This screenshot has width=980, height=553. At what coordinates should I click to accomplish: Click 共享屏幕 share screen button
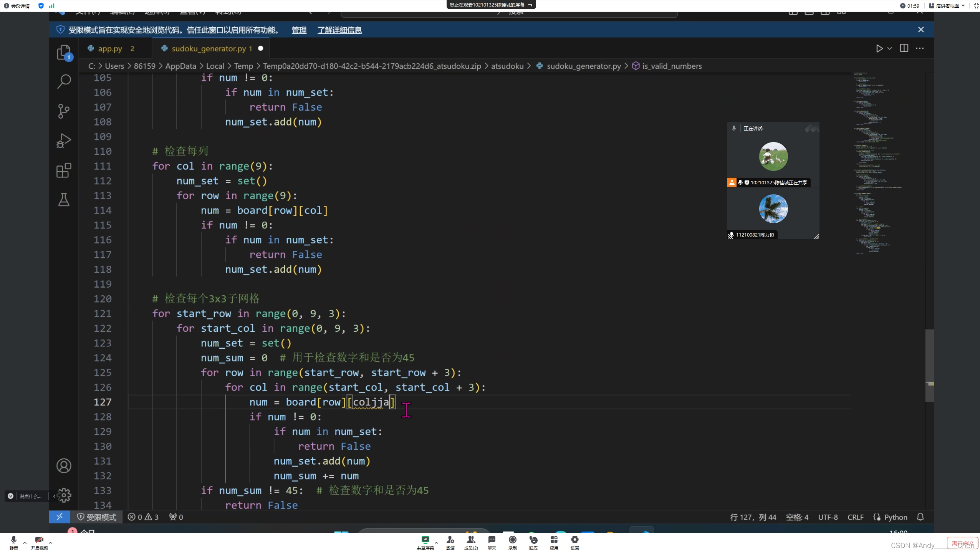[x=425, y=543]
